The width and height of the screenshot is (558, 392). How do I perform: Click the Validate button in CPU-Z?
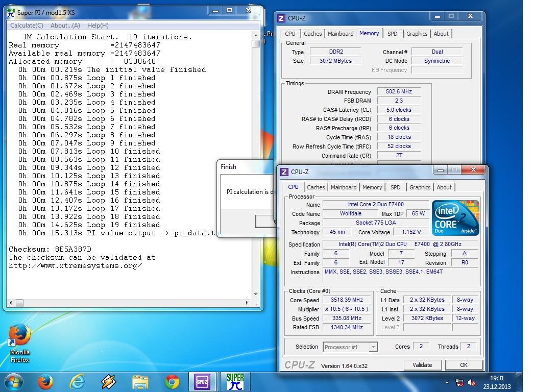point(422,365)
